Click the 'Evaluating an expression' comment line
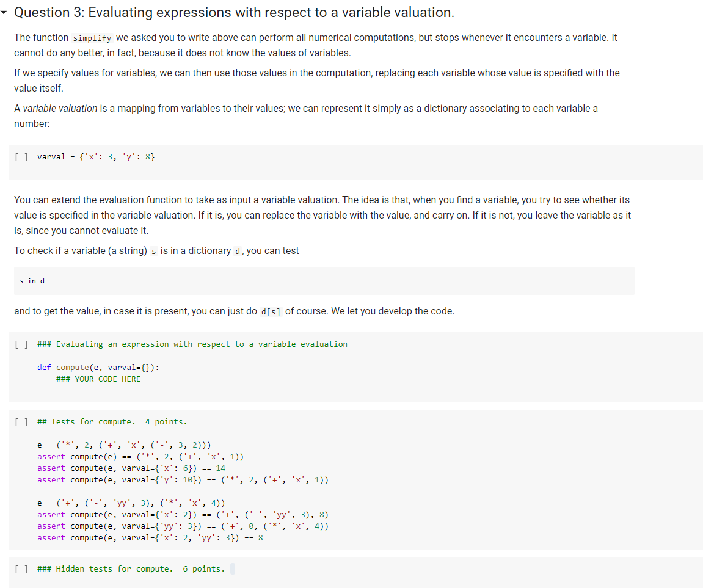This screenshot has height=588, width=703. [192, 344]
